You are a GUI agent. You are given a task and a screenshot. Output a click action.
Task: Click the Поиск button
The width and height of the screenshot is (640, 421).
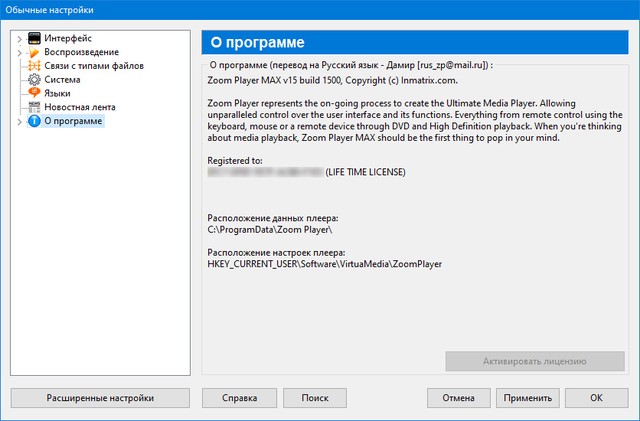point(314,397)
